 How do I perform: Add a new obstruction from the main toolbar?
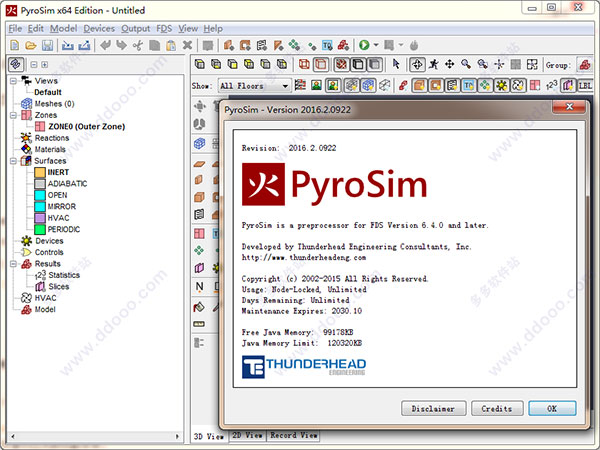coord(229,46)
